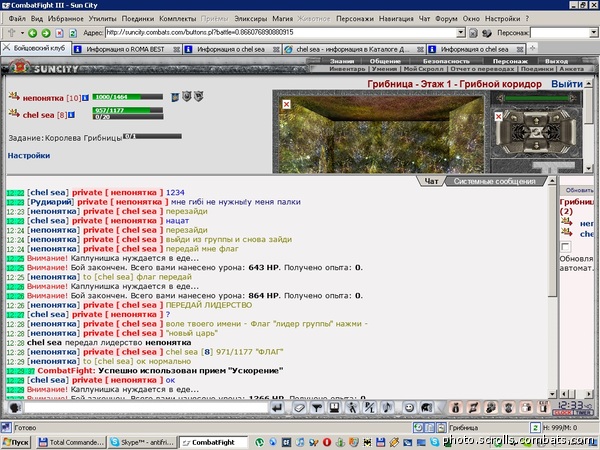Open the Эликсиры menu

click(251, 18)
